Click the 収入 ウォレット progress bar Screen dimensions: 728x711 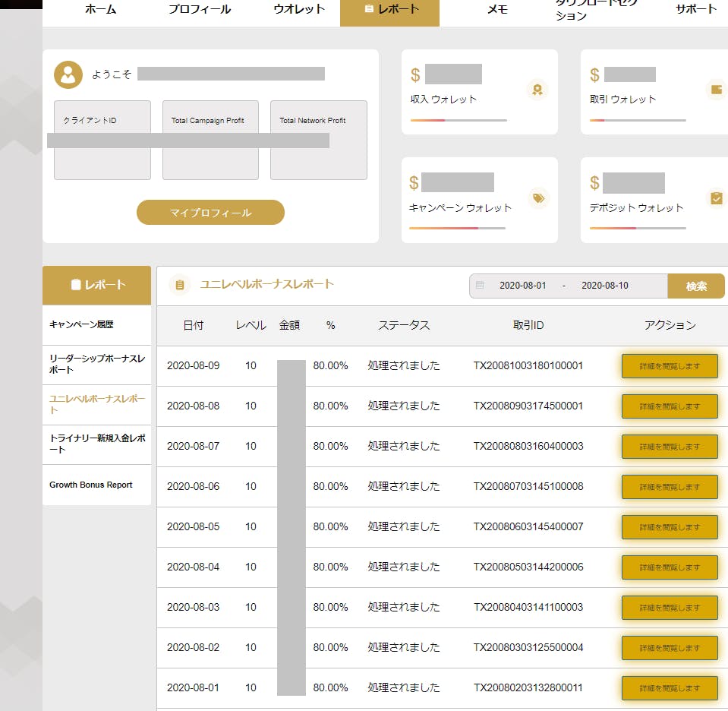459,120
